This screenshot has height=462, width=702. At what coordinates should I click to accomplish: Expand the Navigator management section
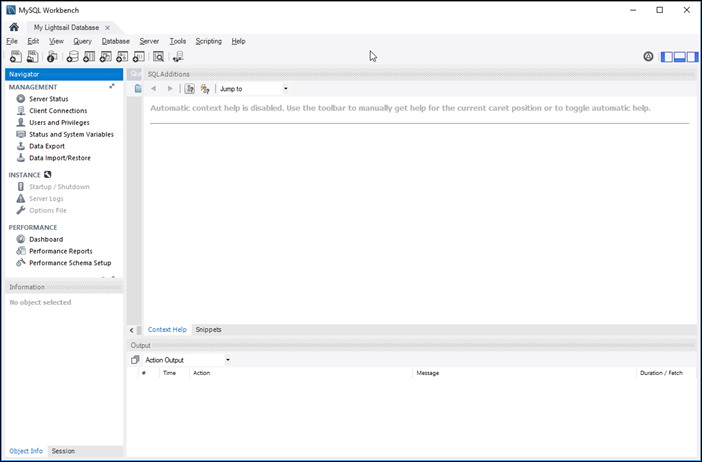pyautogui.click(x=112, y=87)
